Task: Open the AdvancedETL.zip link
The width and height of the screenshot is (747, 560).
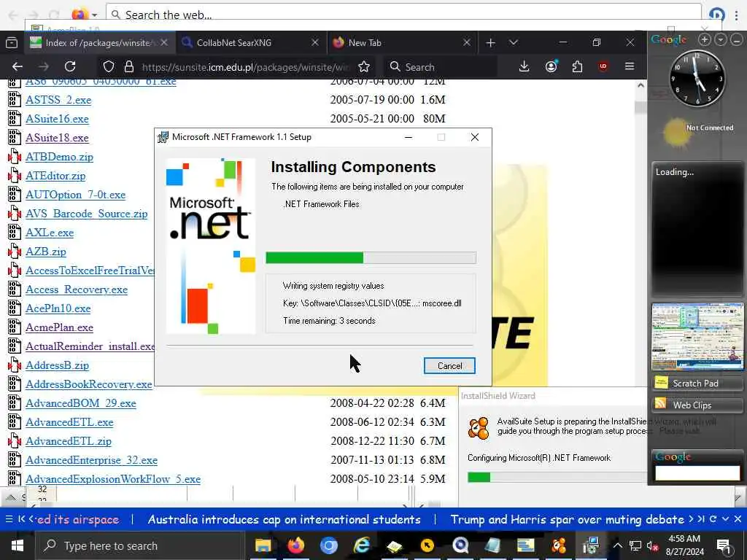Action: coord(68,441)
